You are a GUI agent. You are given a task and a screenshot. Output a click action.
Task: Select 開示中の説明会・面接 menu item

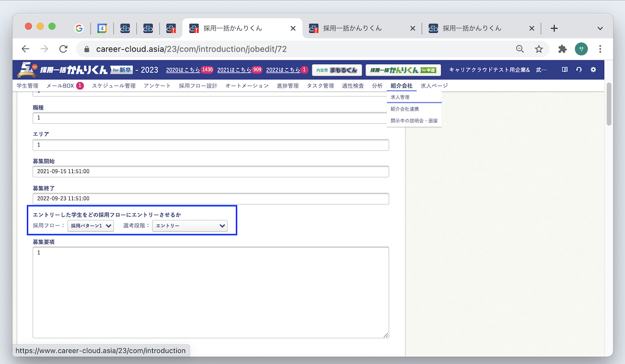pyautogui.click(x=414, y=121)
